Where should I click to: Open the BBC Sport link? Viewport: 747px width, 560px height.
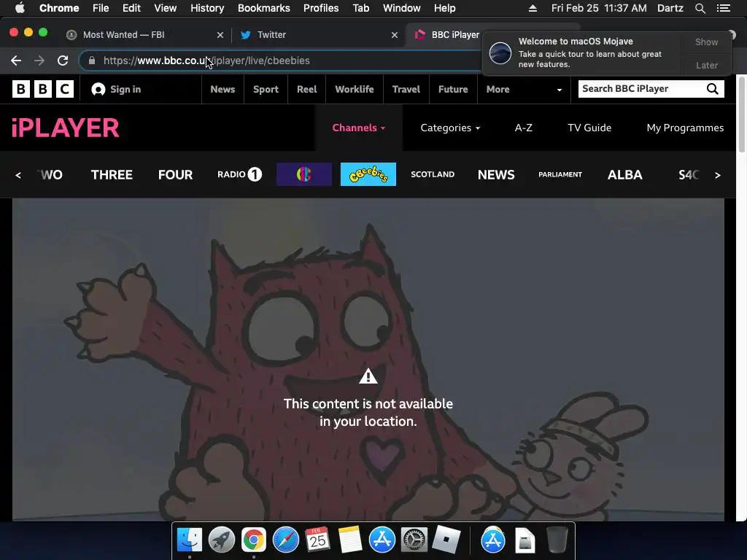[x=266, y=89]
